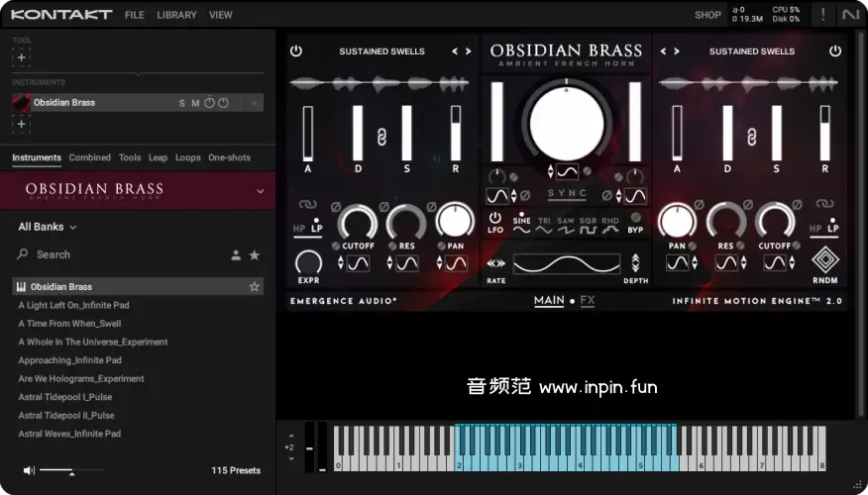Switch to the Loops tab
This screenshot has width=868, height=495.
pyautogui.click(x=187, y=157)
